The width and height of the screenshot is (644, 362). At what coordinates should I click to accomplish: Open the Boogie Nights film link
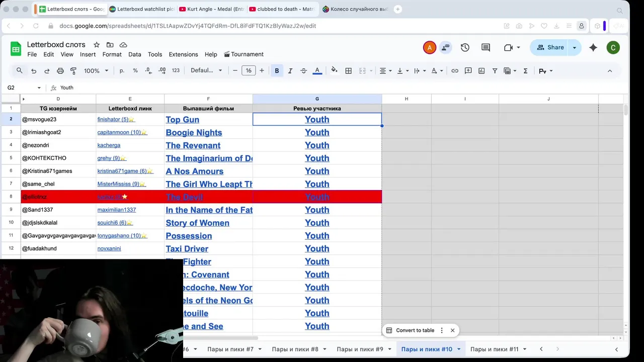point(194,133)
